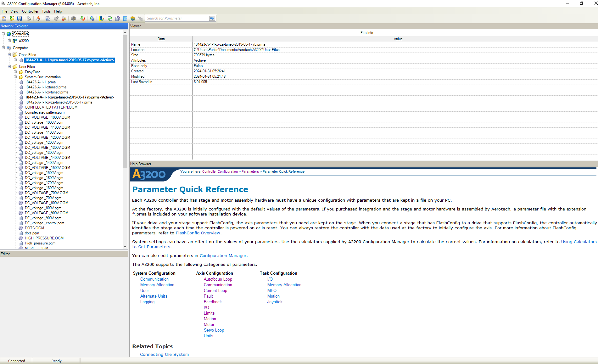Expand the active open parameter file node
The image size is (598, 364).
(x=15, y=60)
